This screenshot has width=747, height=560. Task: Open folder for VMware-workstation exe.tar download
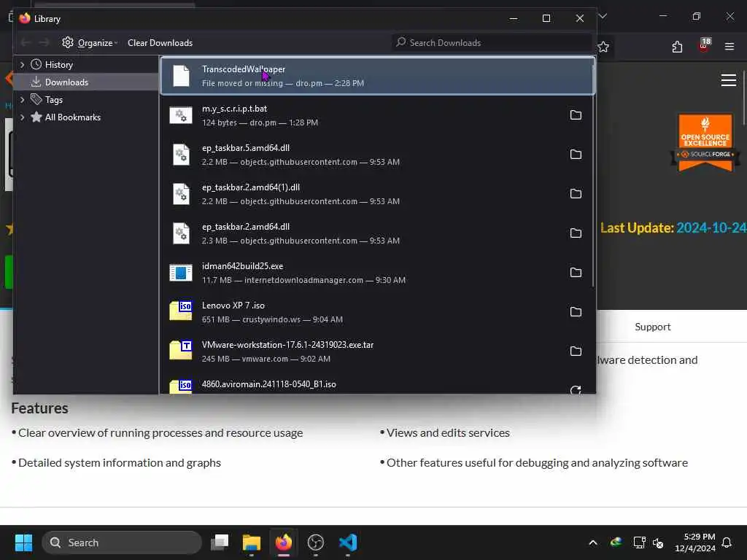tap(576, 351)
